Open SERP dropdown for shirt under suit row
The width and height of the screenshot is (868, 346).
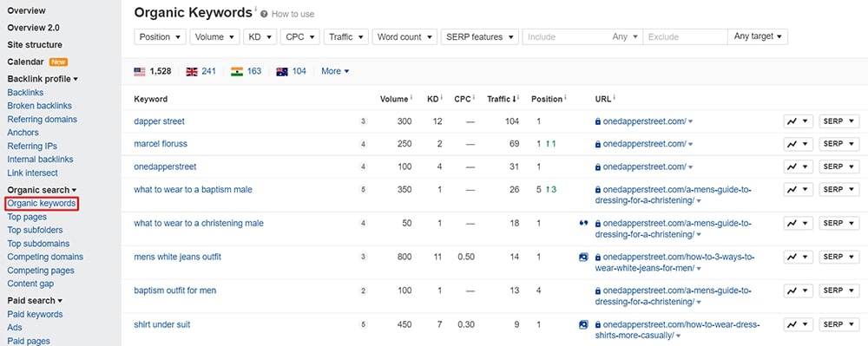pos(839,324)
